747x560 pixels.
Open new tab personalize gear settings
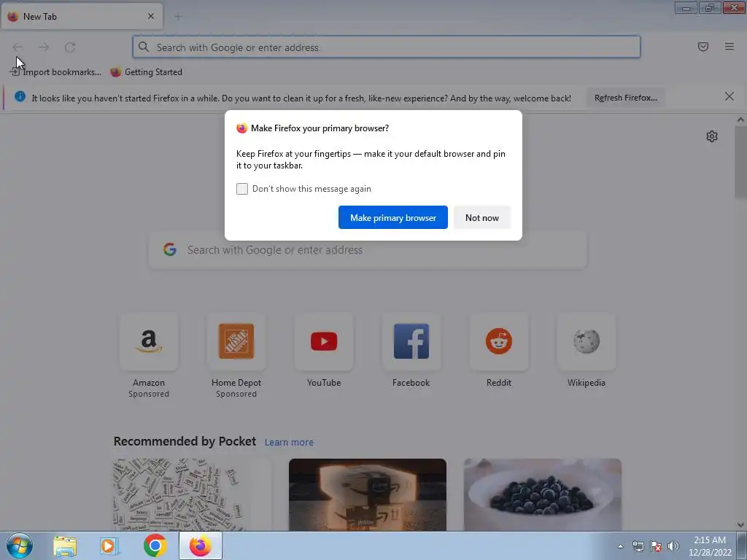712,136
